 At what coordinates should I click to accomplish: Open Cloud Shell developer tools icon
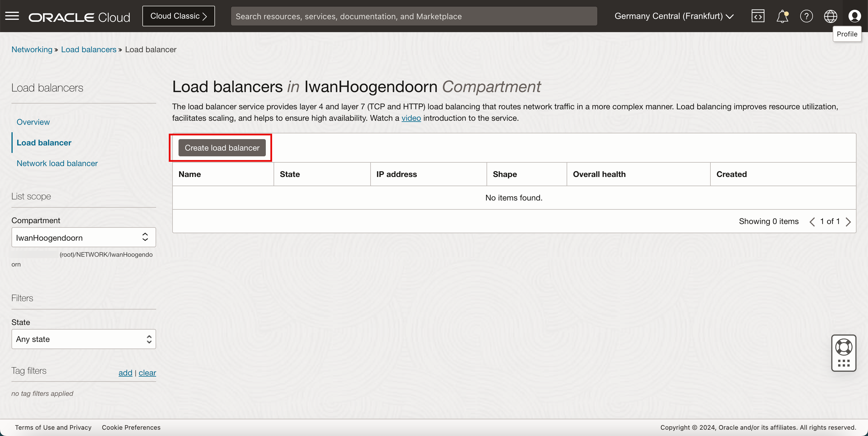[x=758, y=16]
